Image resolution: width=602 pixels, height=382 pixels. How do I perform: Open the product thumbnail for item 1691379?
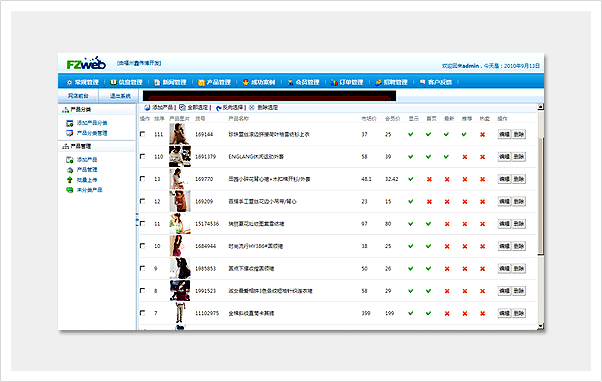180,156
